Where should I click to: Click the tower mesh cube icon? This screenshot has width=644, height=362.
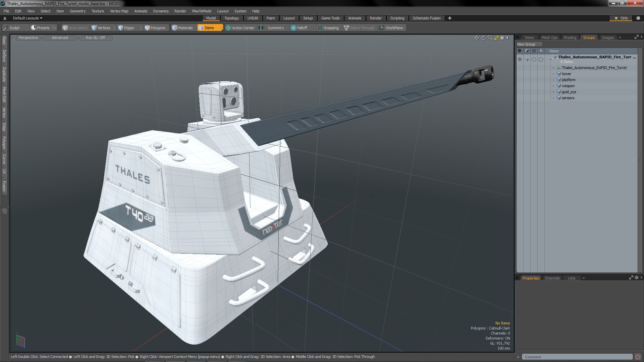click(559, 74)
